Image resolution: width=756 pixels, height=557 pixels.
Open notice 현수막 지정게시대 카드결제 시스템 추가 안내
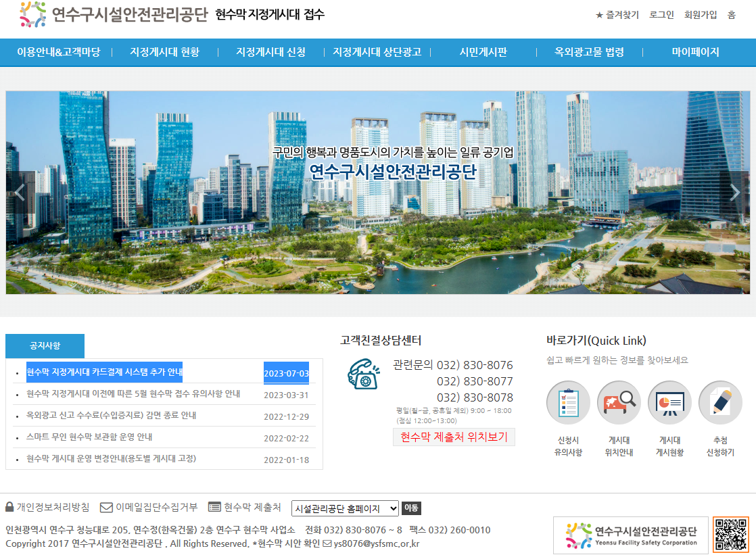[105, 372]
